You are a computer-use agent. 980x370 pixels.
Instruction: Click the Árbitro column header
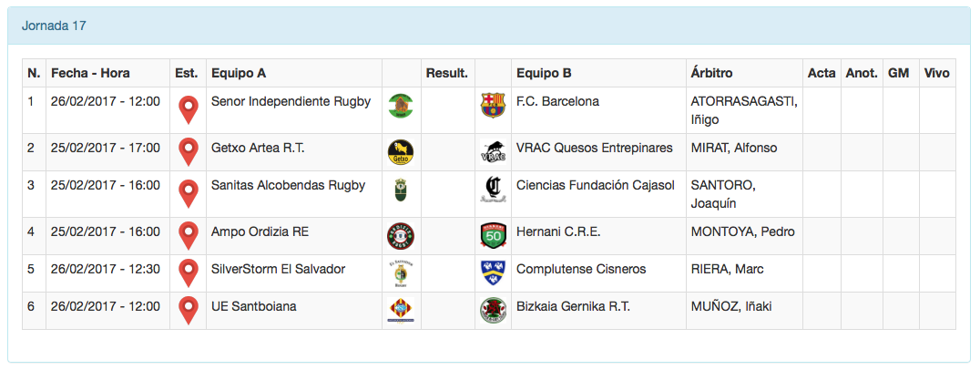coord(711,73)
